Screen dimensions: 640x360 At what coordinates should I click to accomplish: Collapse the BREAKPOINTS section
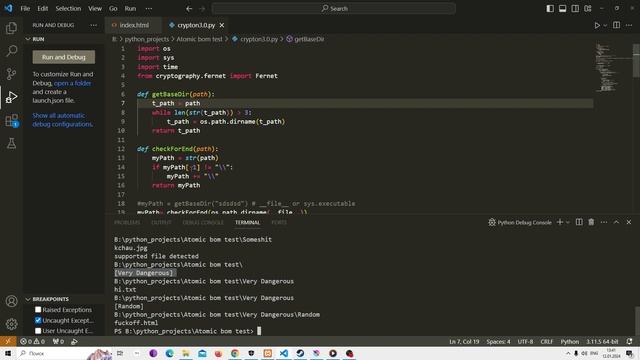coord(28,299)
